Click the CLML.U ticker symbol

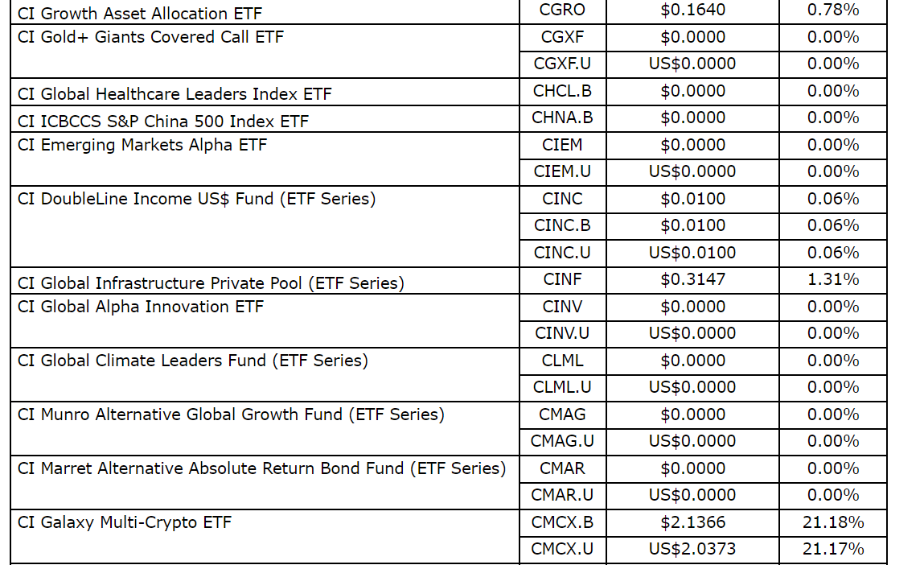(562, 388)
